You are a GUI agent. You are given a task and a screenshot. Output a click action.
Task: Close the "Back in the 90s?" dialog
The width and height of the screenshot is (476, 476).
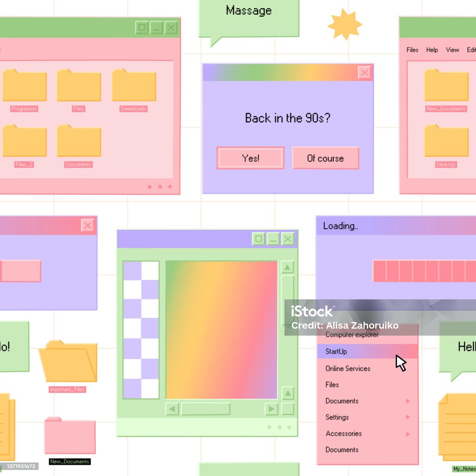tap(364, 73)
